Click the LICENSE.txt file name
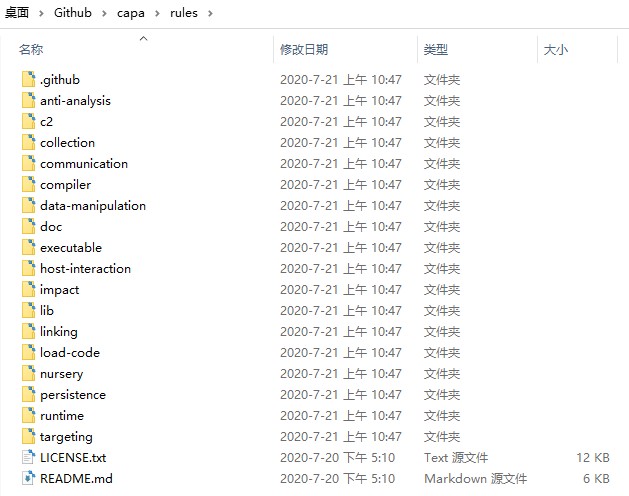The image size is (629, 496). (73, 457)
